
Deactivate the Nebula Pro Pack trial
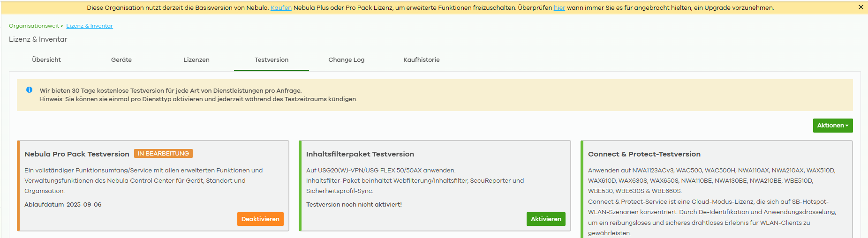coord(260,219)
